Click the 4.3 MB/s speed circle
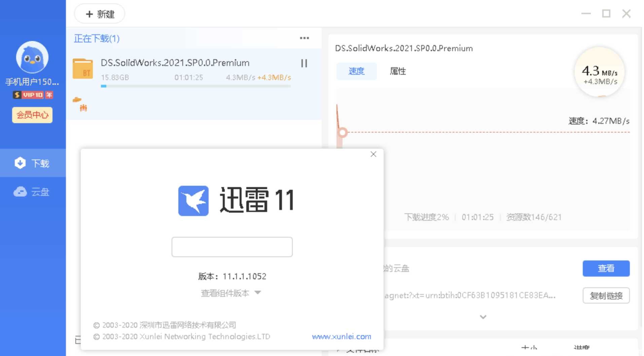Image resolution: width=644 pixels, height=356 pixels. point(599,72)
